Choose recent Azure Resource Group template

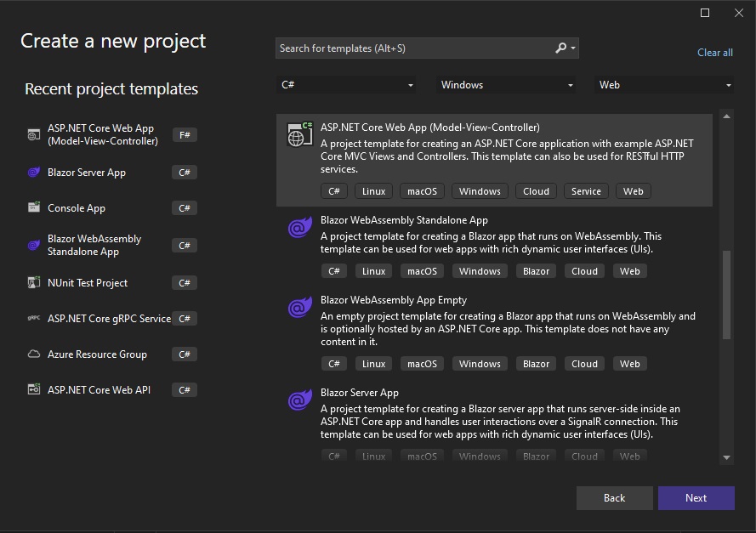[112, 354]
